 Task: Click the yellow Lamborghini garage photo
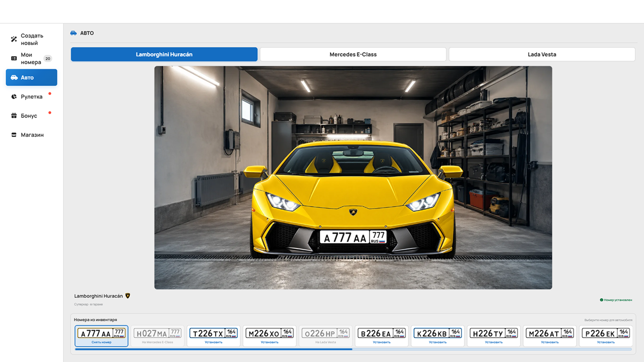(x=353, y=178)
